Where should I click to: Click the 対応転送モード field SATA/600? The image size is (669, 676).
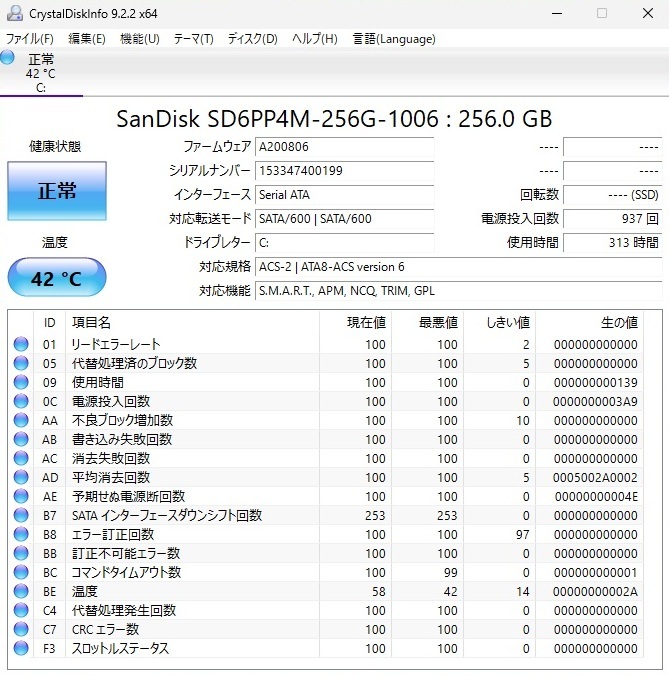coord(344,219)
